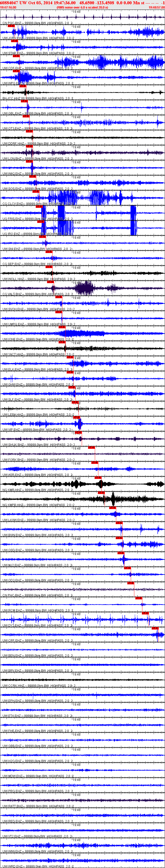Click the event header title with ID 60884047
Image resolution: width=165 pixels, height=868 pixels.
82,2
